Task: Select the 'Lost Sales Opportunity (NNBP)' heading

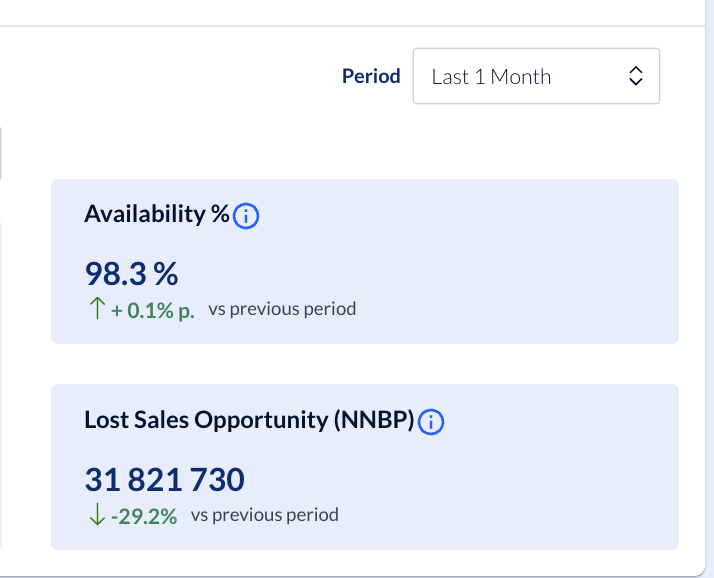Action: tap(249, 420)
